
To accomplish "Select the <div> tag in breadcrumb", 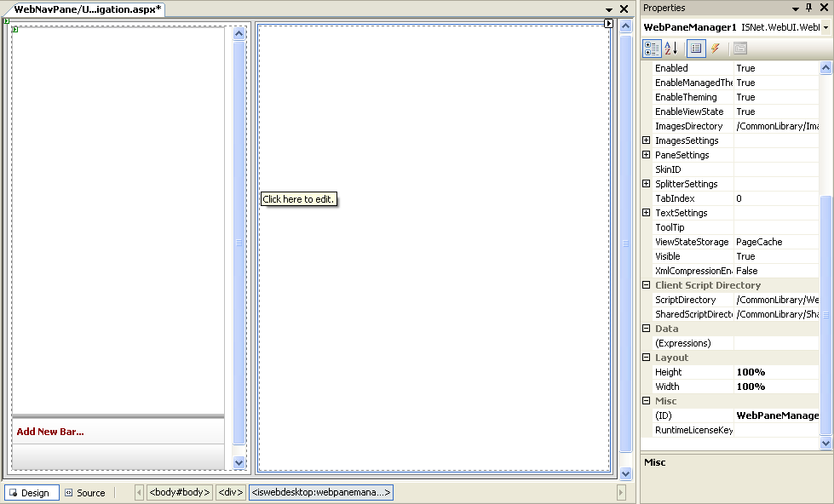I will coord(230,493).
